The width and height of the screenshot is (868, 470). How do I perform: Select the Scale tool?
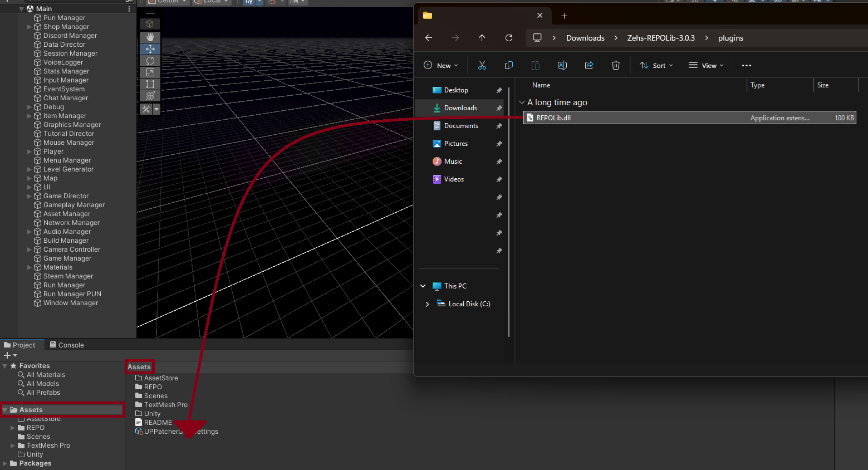tap(149, 72)
